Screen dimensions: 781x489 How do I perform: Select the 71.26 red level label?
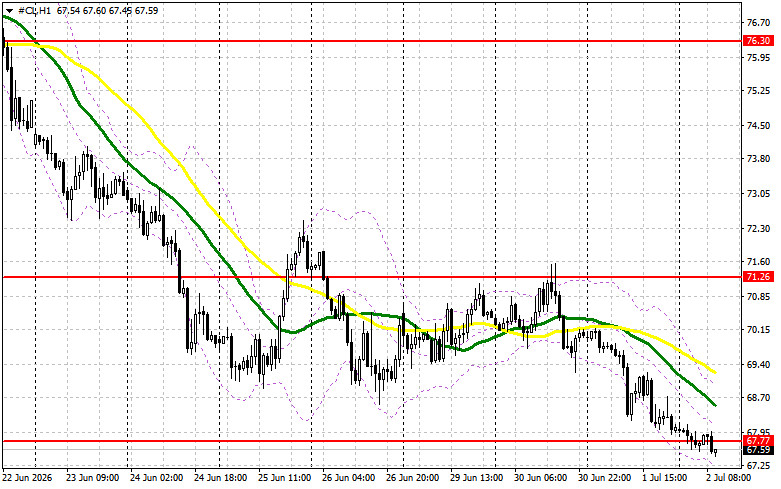(758, 277)
